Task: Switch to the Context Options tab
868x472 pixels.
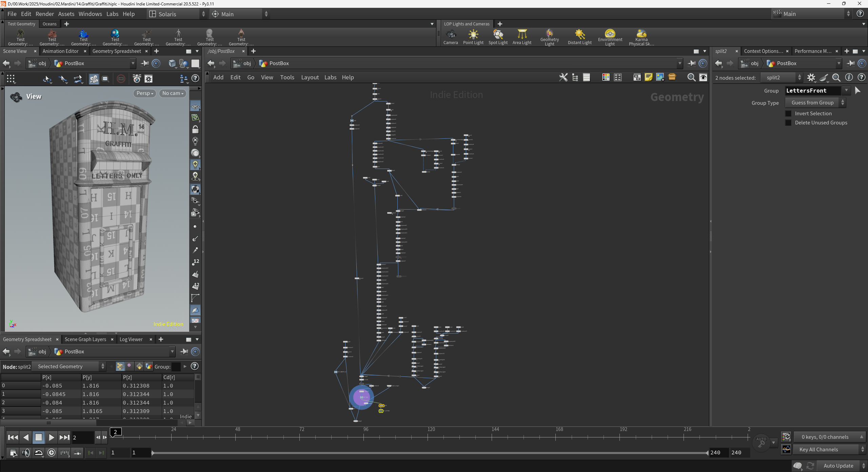Action: [763, 51]
